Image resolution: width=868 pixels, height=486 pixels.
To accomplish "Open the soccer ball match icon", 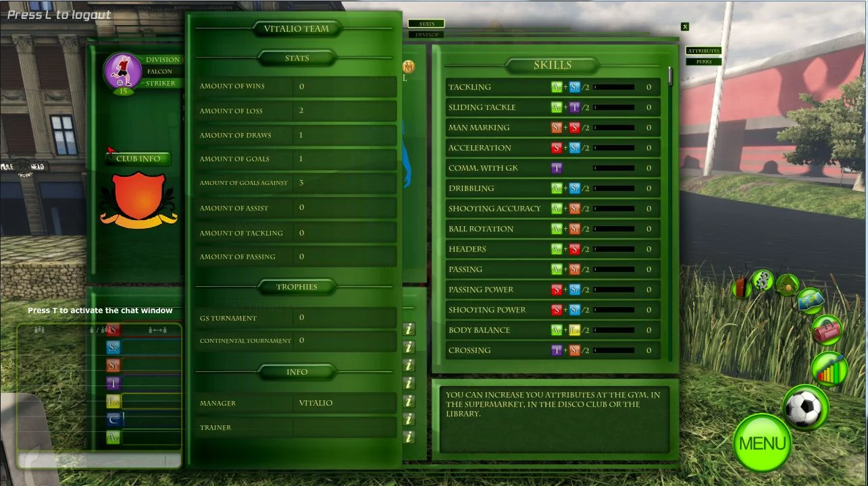I will tap(805, 408).
